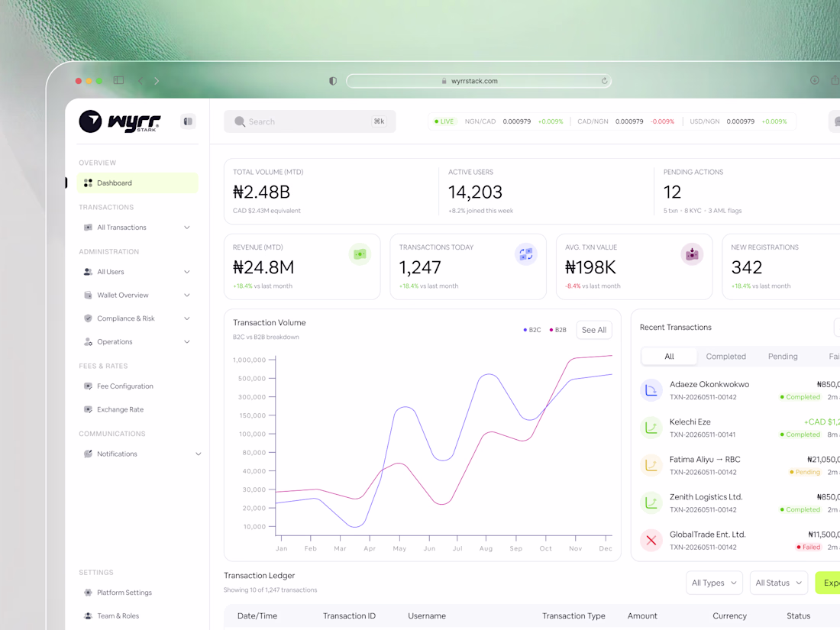Click the All Transactions sidebar icon
Viewport: 840px width, 630px height.
pos(88,227)
